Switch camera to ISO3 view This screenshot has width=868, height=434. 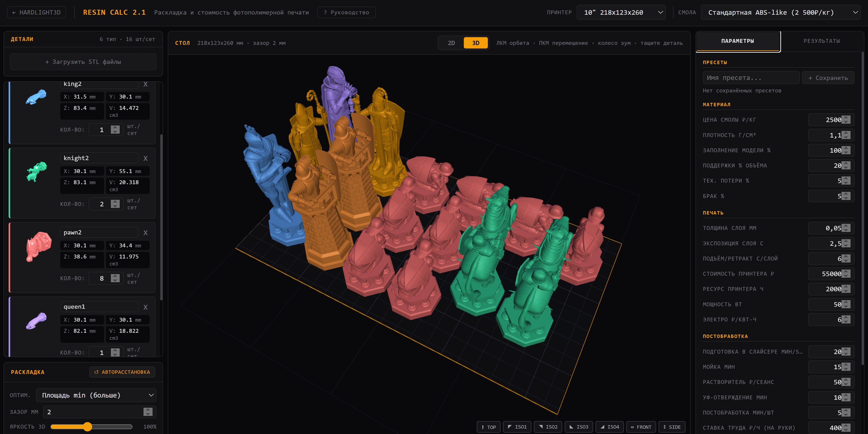point(579,427)
